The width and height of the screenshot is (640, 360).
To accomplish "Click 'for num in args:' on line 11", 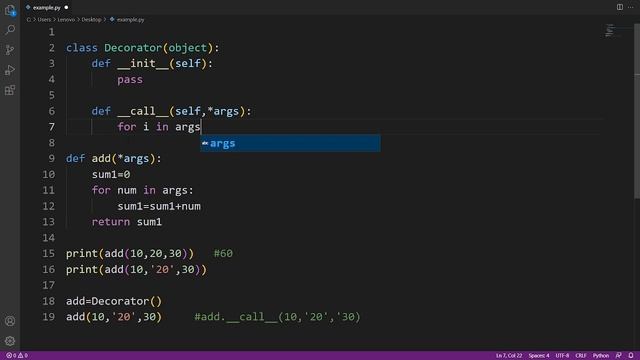I will 142,190.
